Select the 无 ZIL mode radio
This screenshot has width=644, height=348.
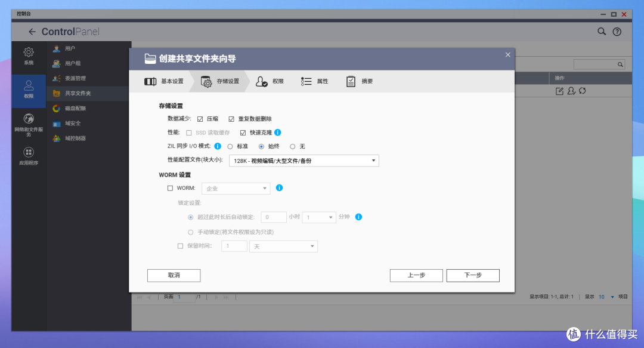coord(292,146)
